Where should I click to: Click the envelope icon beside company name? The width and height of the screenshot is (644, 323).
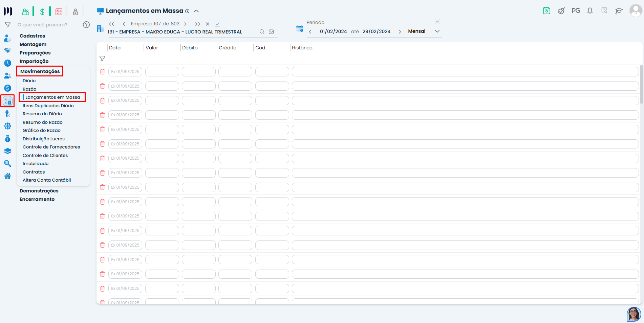[271, 32]
